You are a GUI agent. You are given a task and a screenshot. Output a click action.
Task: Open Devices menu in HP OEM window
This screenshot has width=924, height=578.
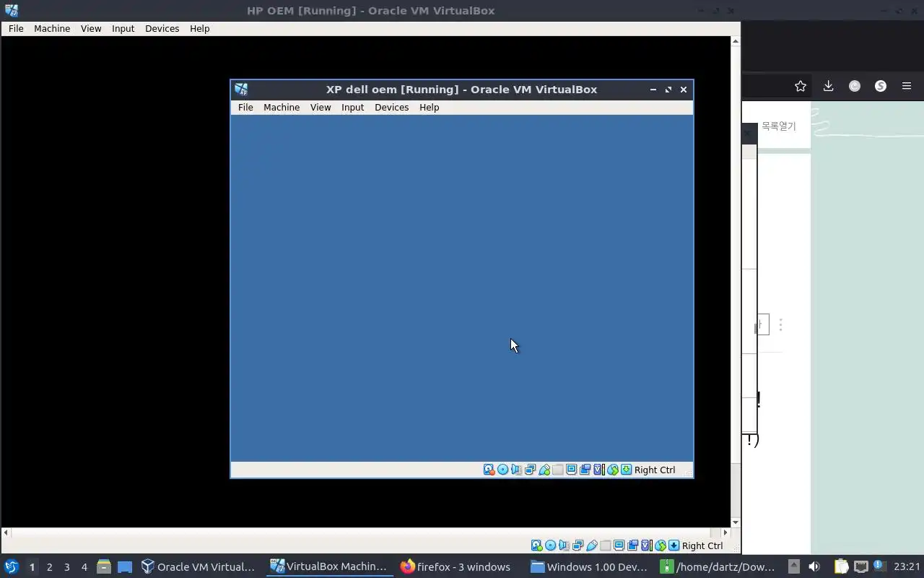pyautogui.click(x=162, y=28)
